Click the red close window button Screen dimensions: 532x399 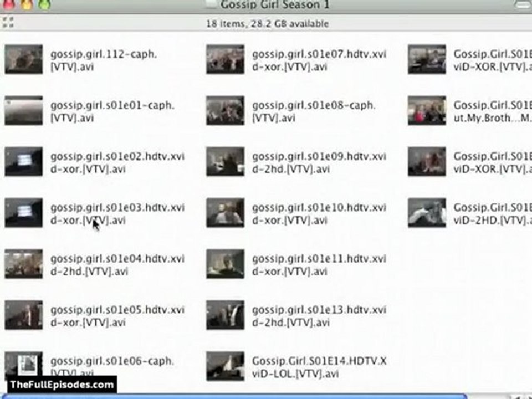coord(9,4)
